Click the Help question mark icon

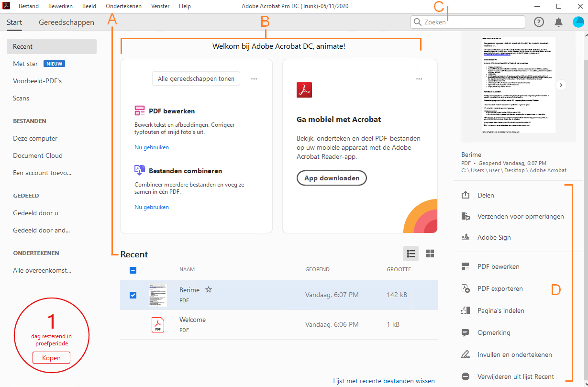(x=539, y=22)
